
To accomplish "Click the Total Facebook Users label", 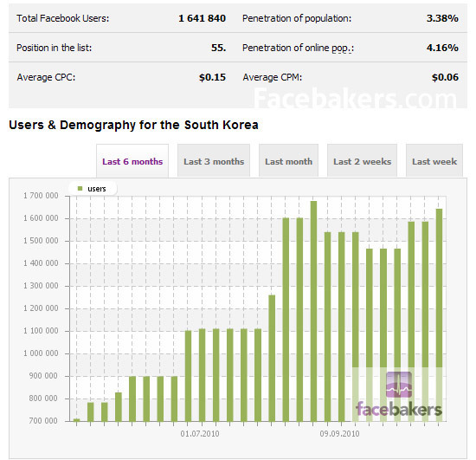I will coord(63,18).
